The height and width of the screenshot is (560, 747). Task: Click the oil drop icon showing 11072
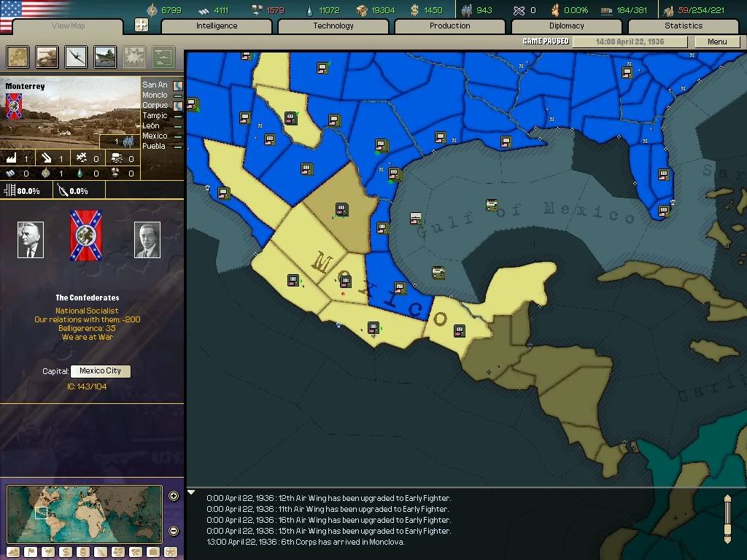[309, 10]
